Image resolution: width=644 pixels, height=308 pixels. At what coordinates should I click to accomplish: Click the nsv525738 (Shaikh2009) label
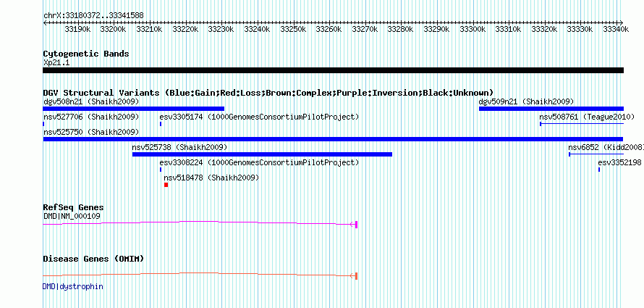[179, 147]
